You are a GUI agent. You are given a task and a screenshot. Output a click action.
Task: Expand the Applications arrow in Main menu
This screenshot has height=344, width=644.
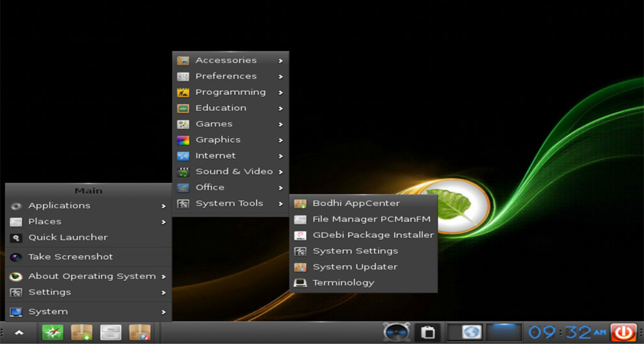(163, 206)
